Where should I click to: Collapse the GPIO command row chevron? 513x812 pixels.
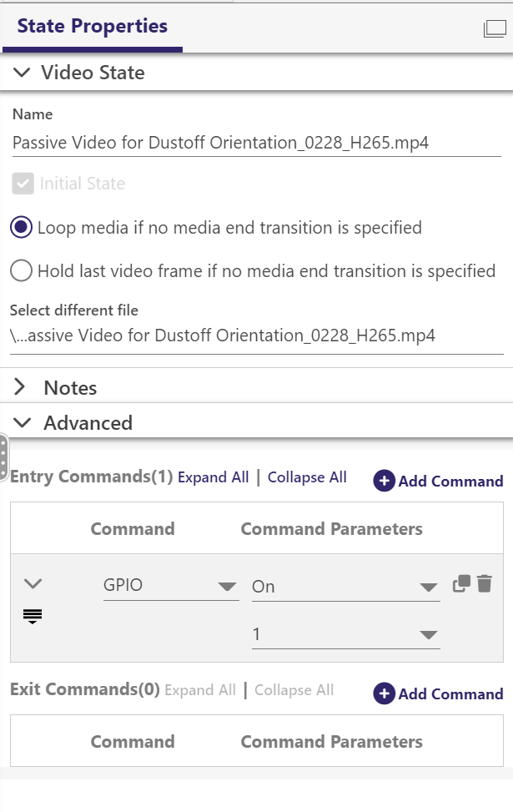tap(33, 583)
